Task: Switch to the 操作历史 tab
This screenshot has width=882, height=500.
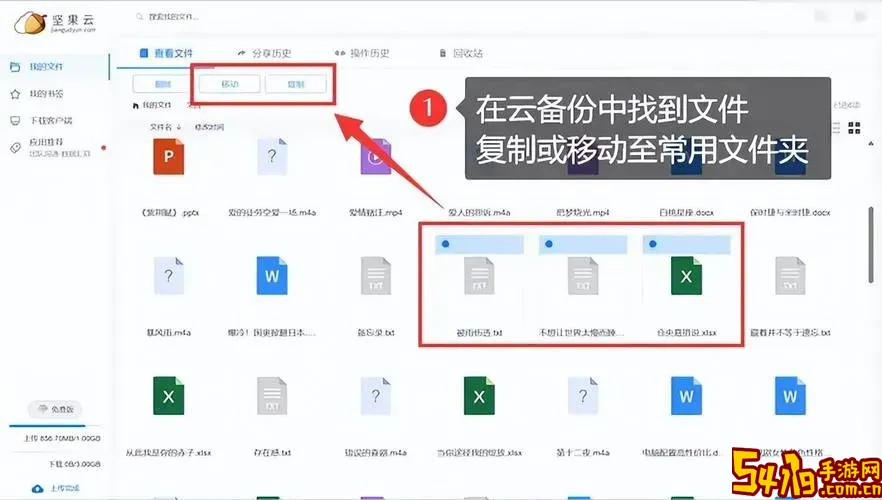Action: [x=362, y=53]
